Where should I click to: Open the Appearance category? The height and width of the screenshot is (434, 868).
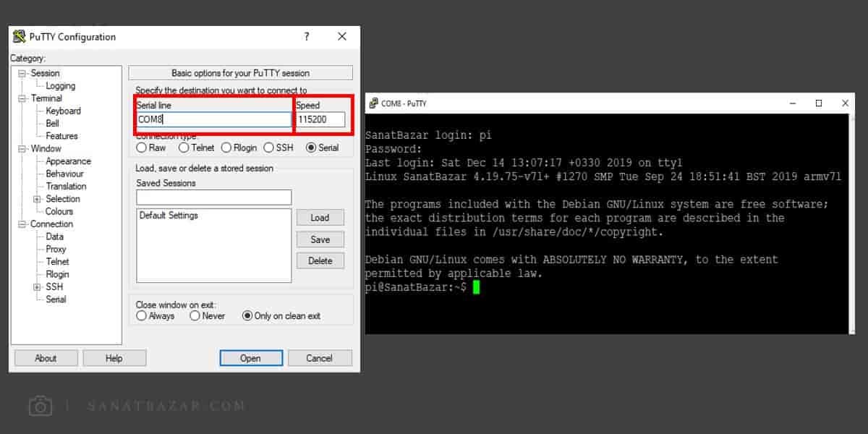(x=68, y=161)
